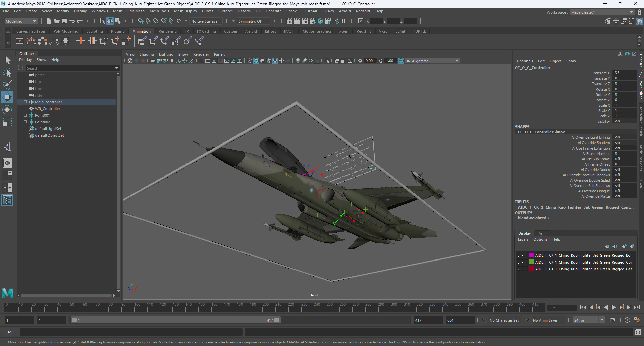
Task: Click the Open Scene folder icon
Action: (57, 21)
